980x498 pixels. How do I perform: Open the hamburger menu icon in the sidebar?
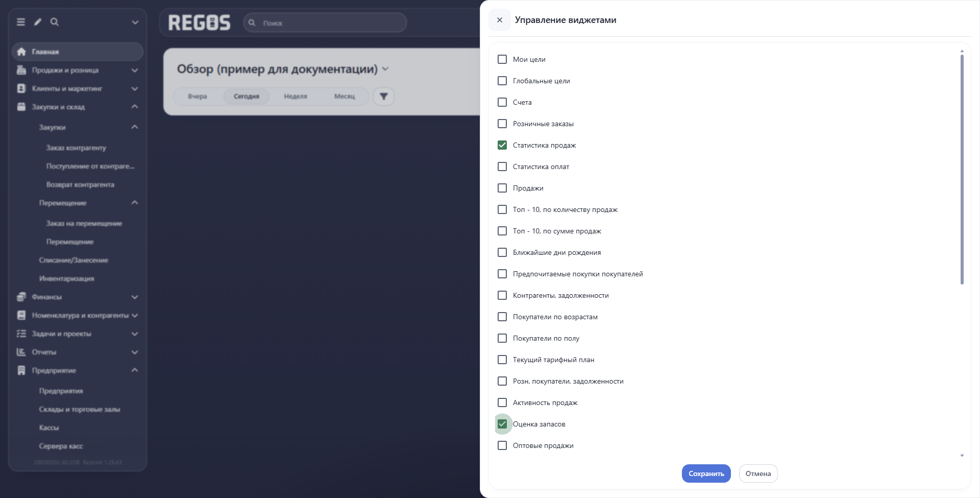21,22
